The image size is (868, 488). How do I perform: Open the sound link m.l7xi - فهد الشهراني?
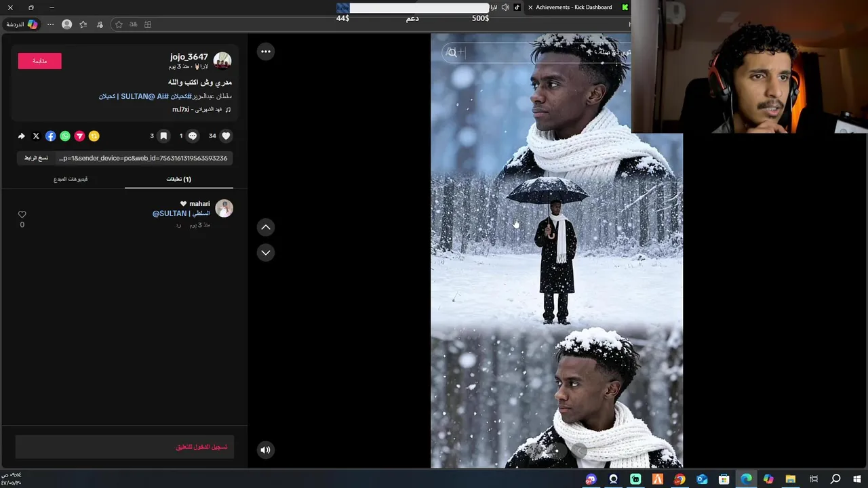click(201, 109)
